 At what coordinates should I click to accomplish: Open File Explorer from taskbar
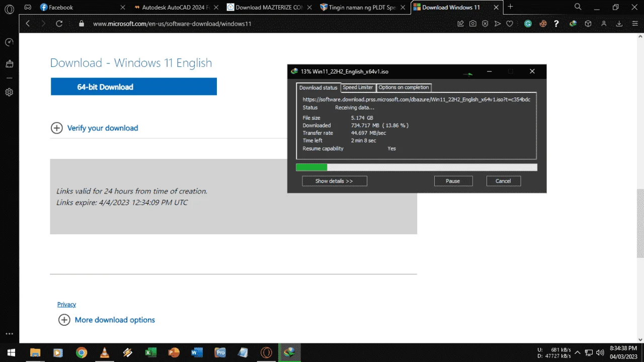pyautogui.click(x=35, y=352)
